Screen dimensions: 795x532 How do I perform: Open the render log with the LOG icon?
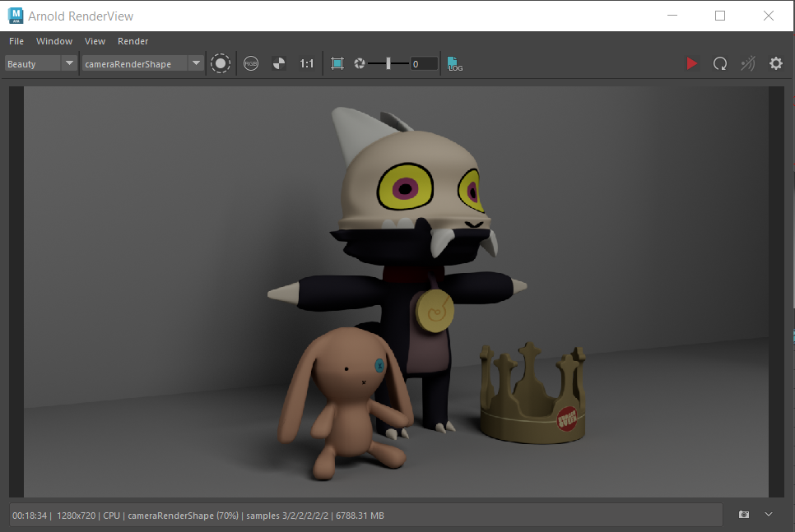click(453, 63)
